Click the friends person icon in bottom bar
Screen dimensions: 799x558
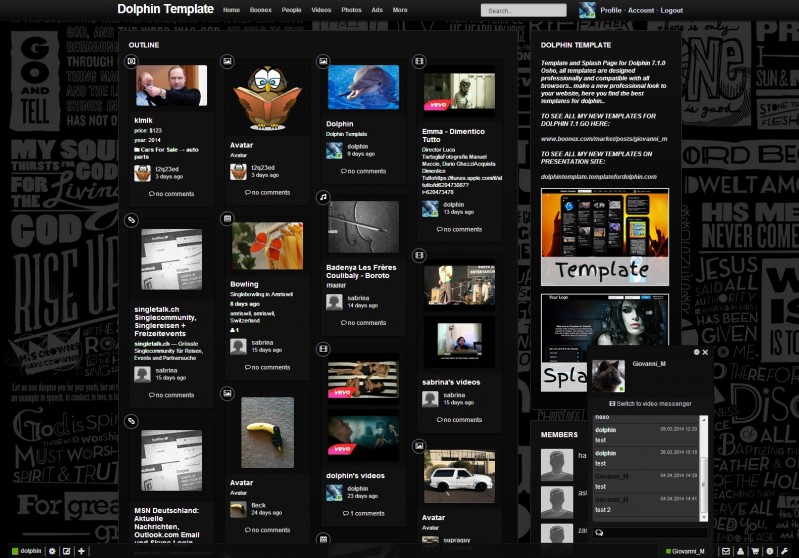(740, 551)
